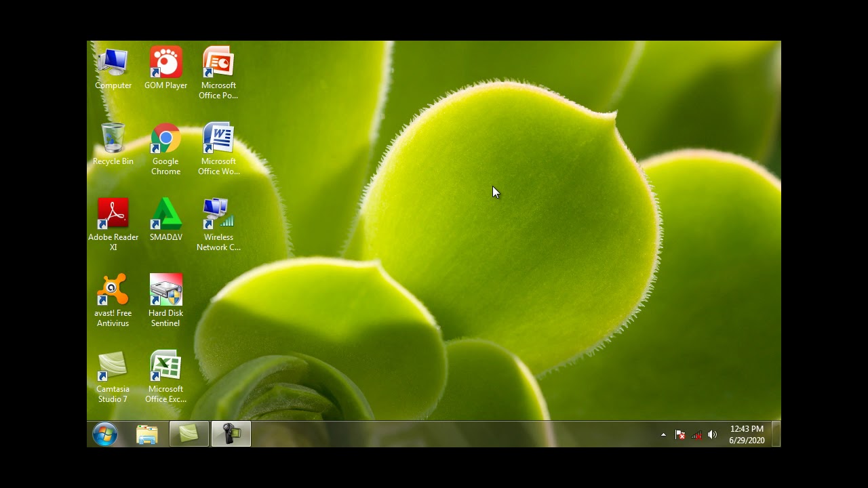Viewport: 868px width, 488px height.
Task: Click the Show Desktop button
Action: click(x=776, y=434)
